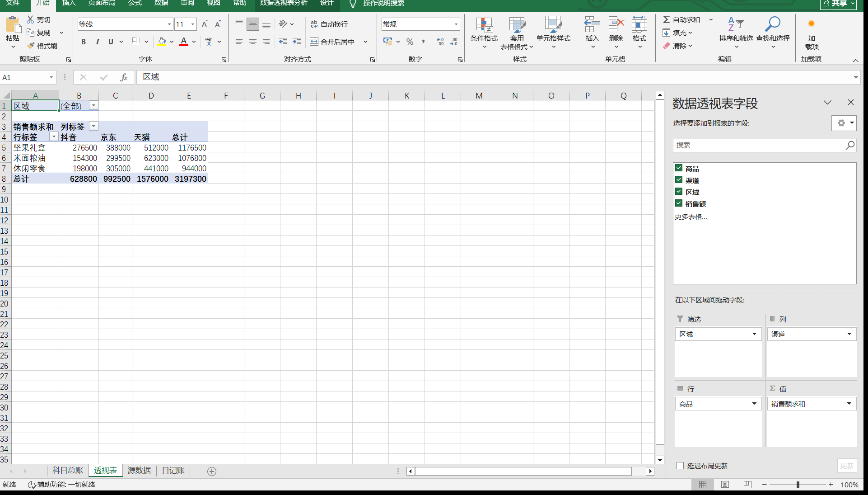
Task: Open the font size dropdown
Action: pos(193,24)
